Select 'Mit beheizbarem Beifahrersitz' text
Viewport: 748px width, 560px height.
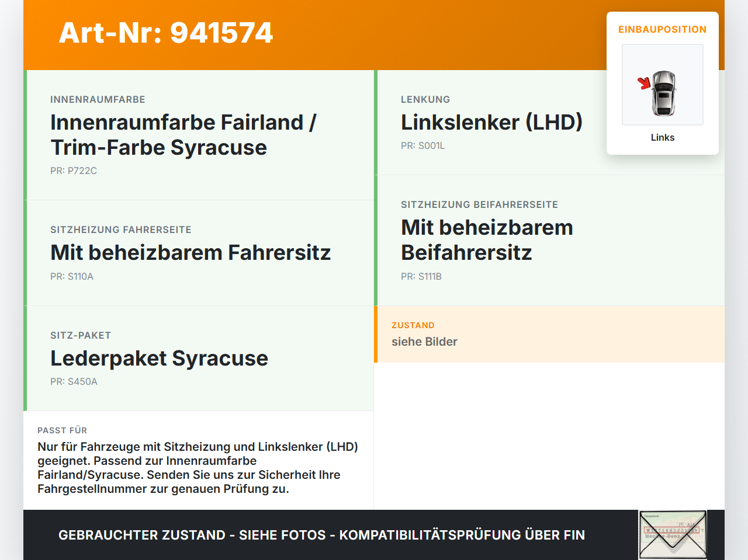tap(487, 240)
